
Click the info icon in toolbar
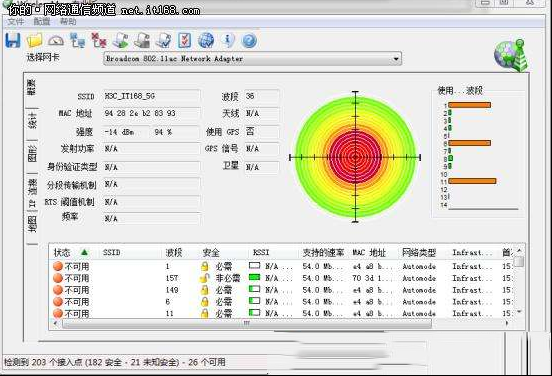point(228,40)
